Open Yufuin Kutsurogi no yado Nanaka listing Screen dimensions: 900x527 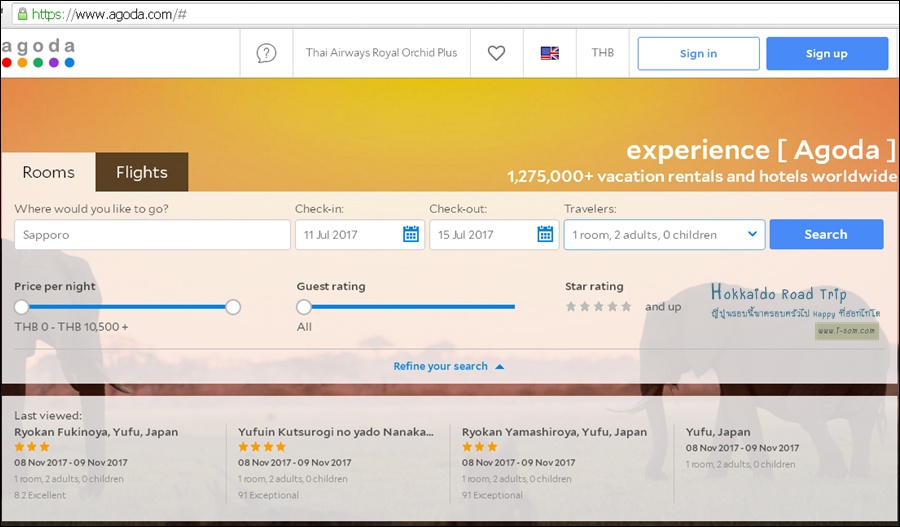(x=336, y=432)
